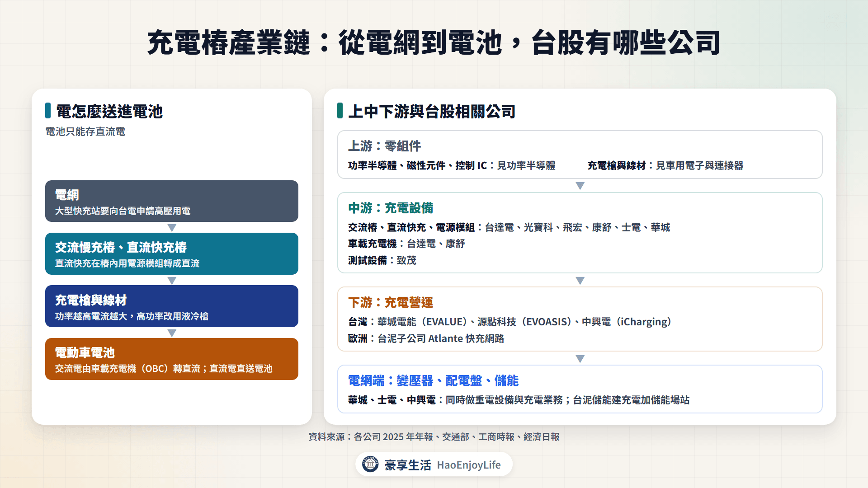The width and height of the screenshot is (868, 488).
Task: Click text 功率越高電流越大,高功率改用液冷槍
Action: [x=132, y=316]
